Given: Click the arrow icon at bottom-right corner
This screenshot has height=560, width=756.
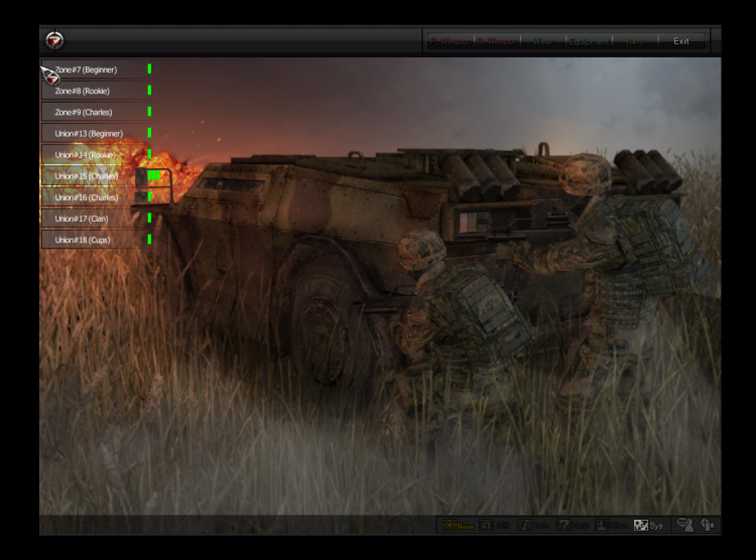Looking at the screenshot, I should tap(707, 524).
